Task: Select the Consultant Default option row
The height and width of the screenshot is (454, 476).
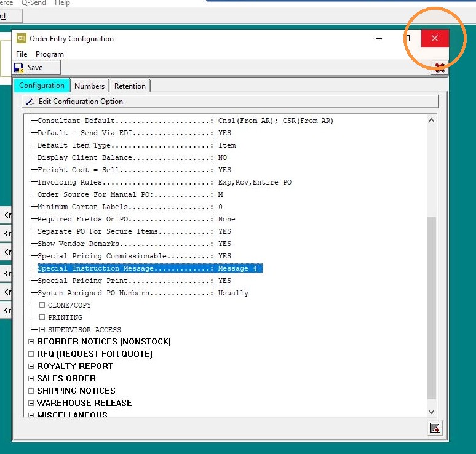Action: [185, 121]
